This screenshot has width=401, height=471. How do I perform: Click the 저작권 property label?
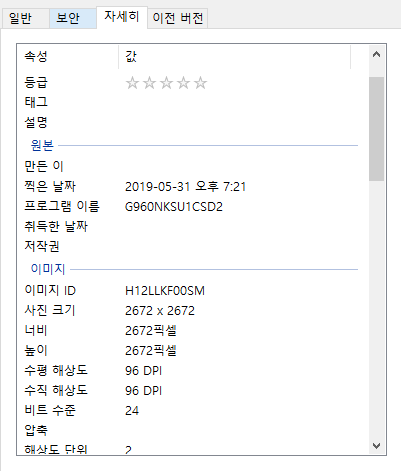click(x=42, y=246)
